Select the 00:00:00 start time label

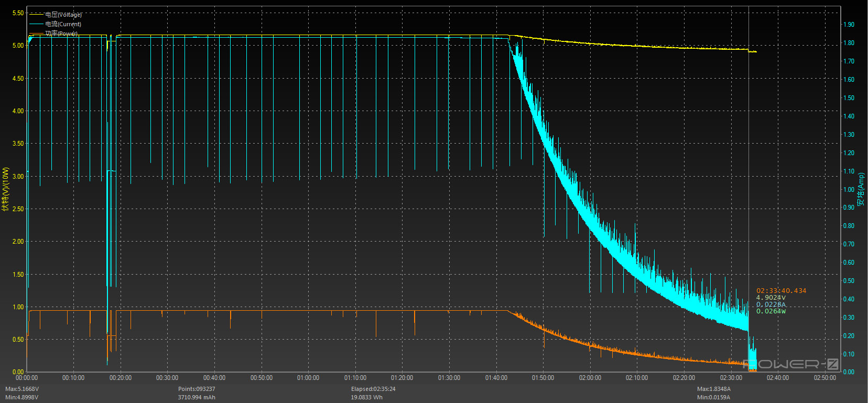point(27,378)
